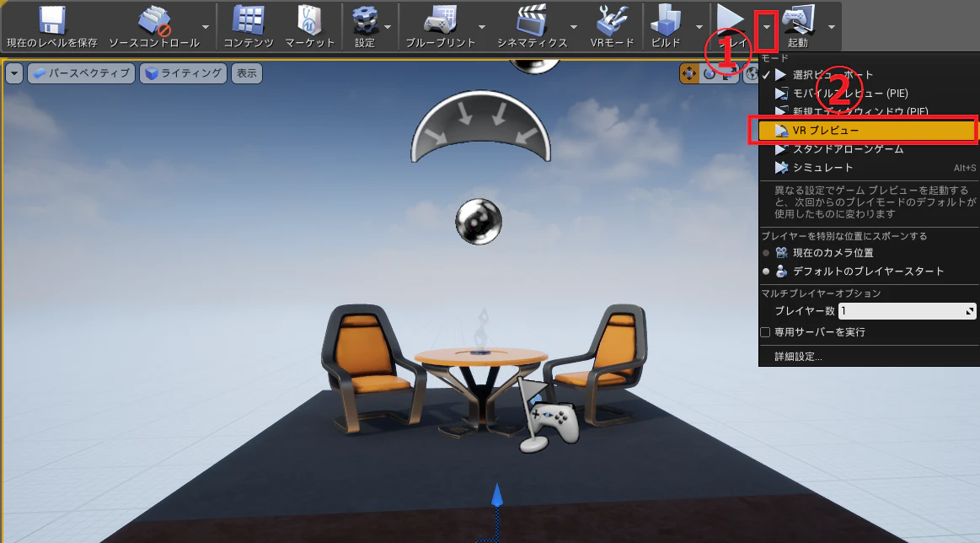Select the translate gizmo tool in viewport

coord(688,74)
